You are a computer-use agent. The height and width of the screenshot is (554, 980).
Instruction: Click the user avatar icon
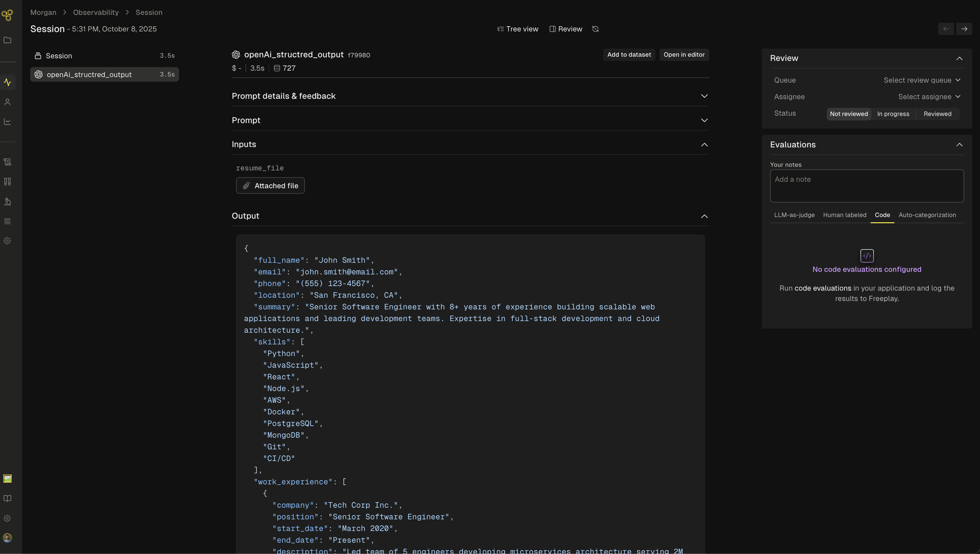pos(7,537)
